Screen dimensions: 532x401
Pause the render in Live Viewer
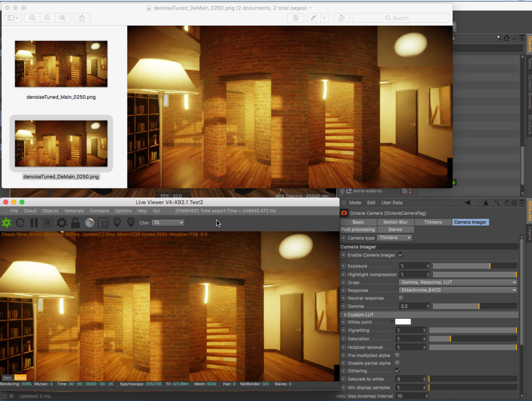[x=34, y=223]
